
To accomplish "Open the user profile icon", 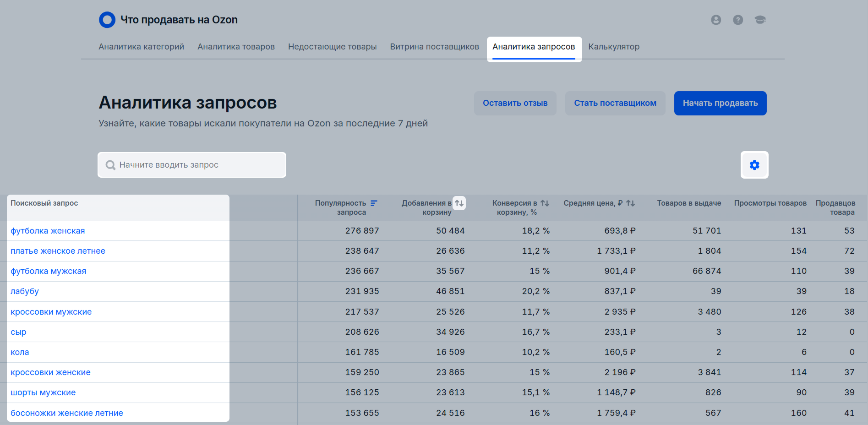I will point(716,20).
